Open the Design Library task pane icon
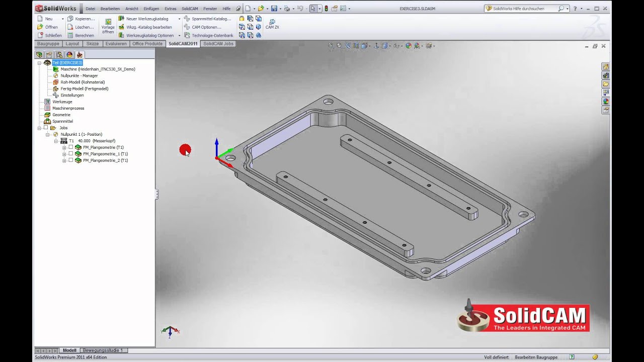Viewport: 644px width, 362px height. click(606, 75)
